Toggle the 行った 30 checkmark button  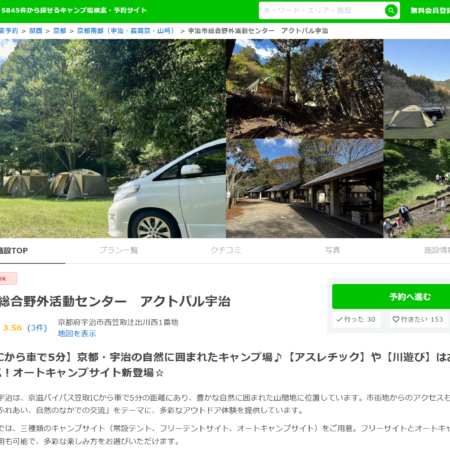356,319
